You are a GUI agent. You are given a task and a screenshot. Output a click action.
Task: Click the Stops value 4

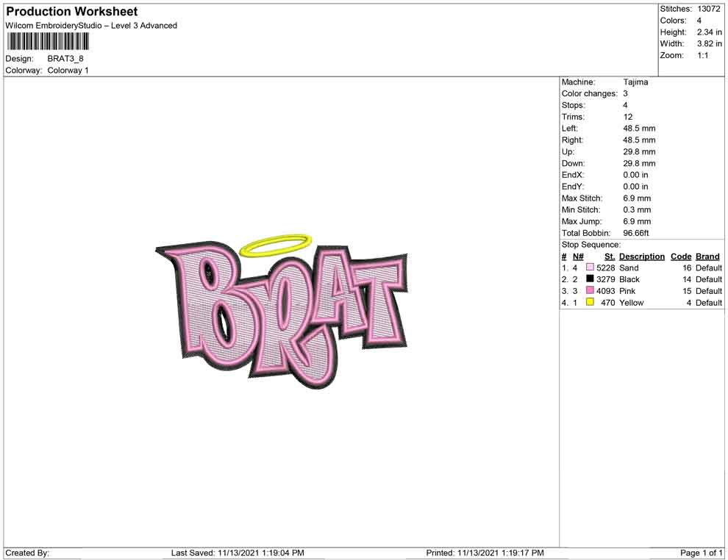coord(625,105)
